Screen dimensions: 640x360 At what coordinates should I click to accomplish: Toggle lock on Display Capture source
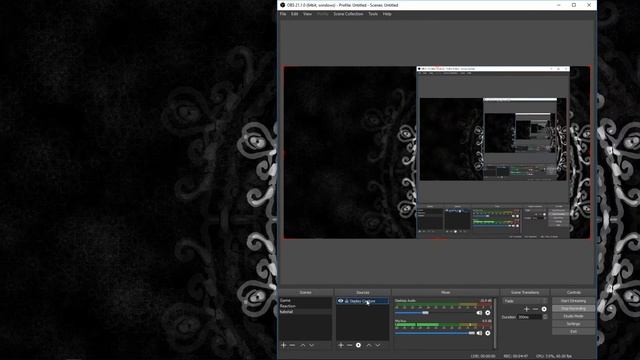(x=347, y=301)
